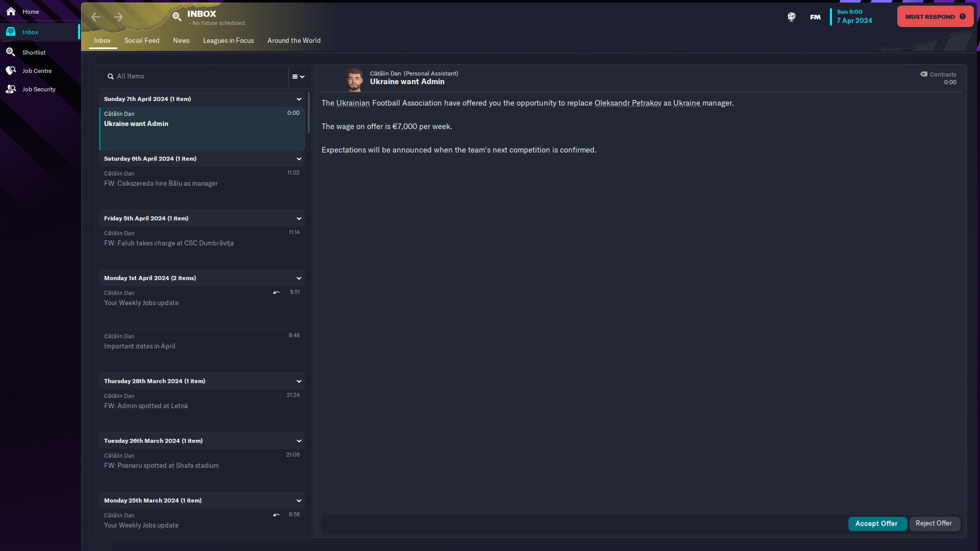Open the Shortlist magnifier icon
Screen dimensions: 980x551
coord(11,52)
